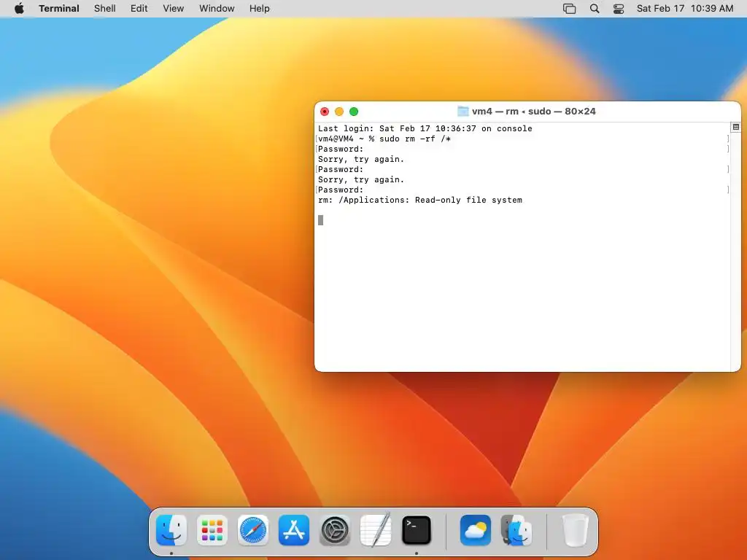Open the Help menu
Image resolution: width=747 pixels, height=560 pixels.
[260, 9]
